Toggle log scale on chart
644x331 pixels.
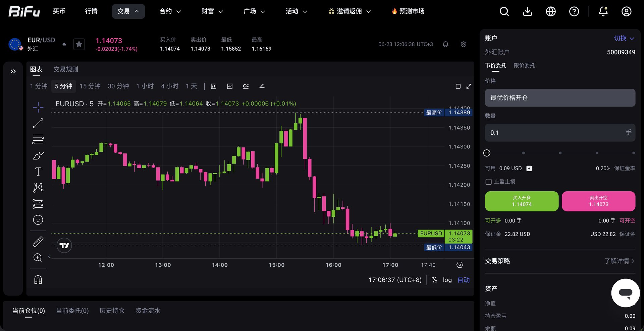447,280
